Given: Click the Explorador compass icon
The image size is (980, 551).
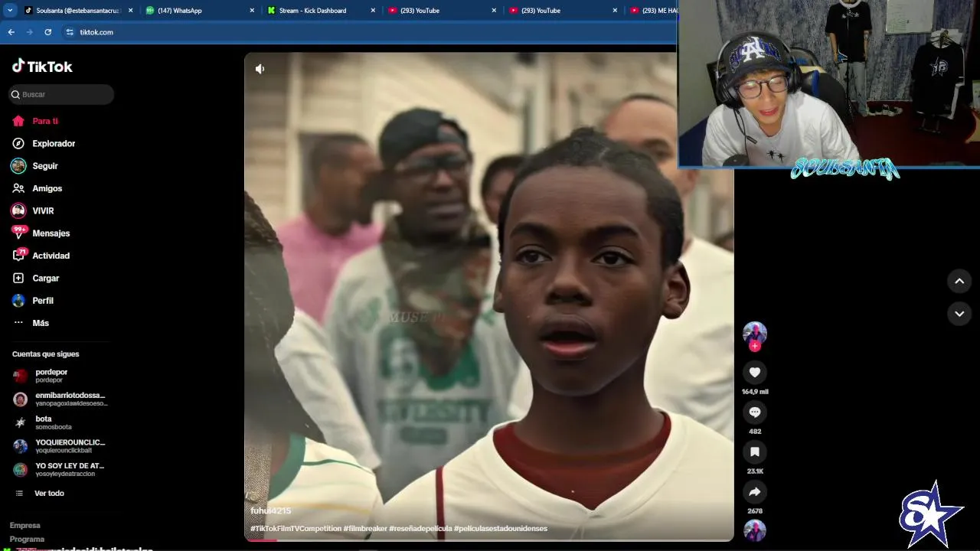Looking at the screenshot, I should (18, 143).
